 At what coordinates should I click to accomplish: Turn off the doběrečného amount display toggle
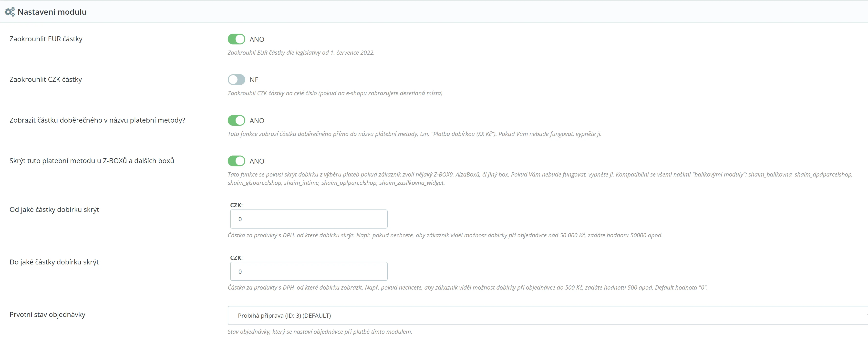coord(236,121)
